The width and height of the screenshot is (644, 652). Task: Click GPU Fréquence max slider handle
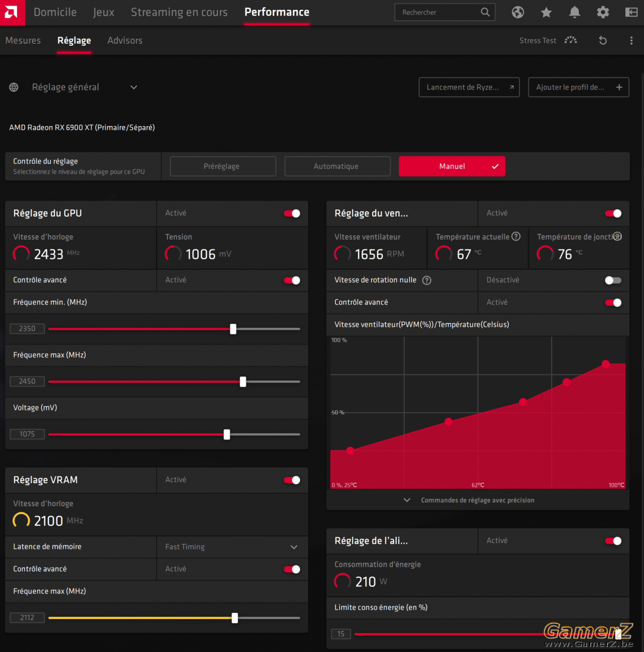point(243,381)
